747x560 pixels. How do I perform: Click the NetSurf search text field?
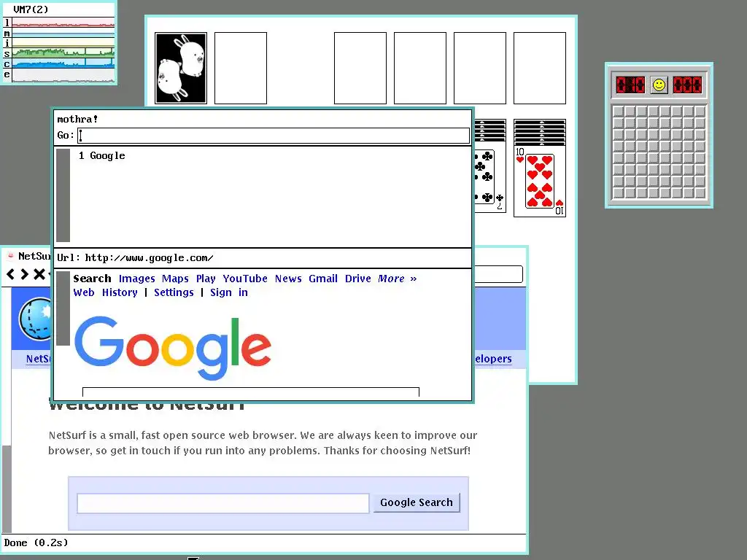point(223,503)
